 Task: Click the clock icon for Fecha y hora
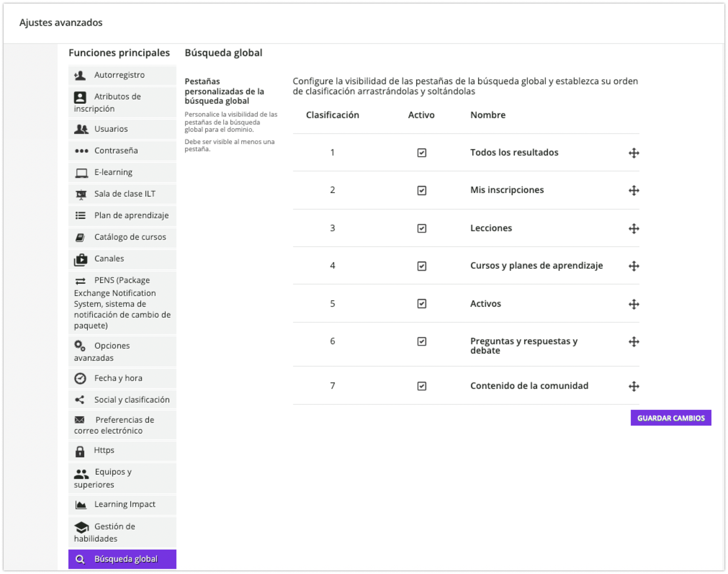(80, 378)
